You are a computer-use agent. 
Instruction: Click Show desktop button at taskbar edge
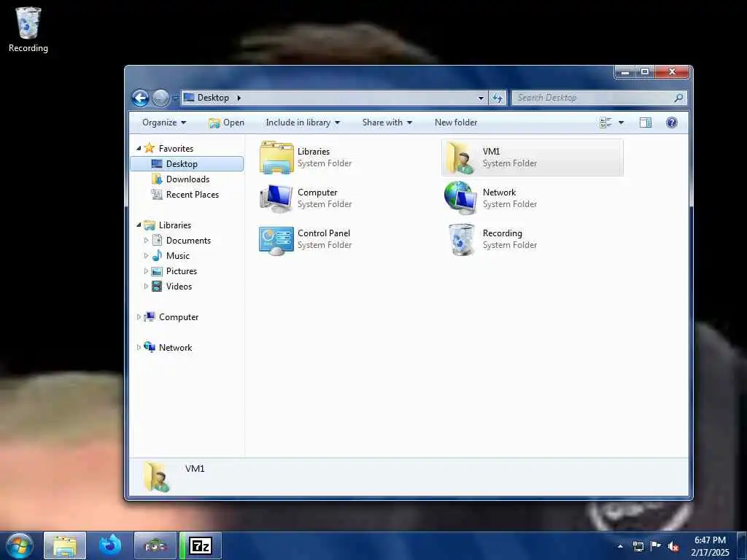pyautogui.click(x=742, y=545)
